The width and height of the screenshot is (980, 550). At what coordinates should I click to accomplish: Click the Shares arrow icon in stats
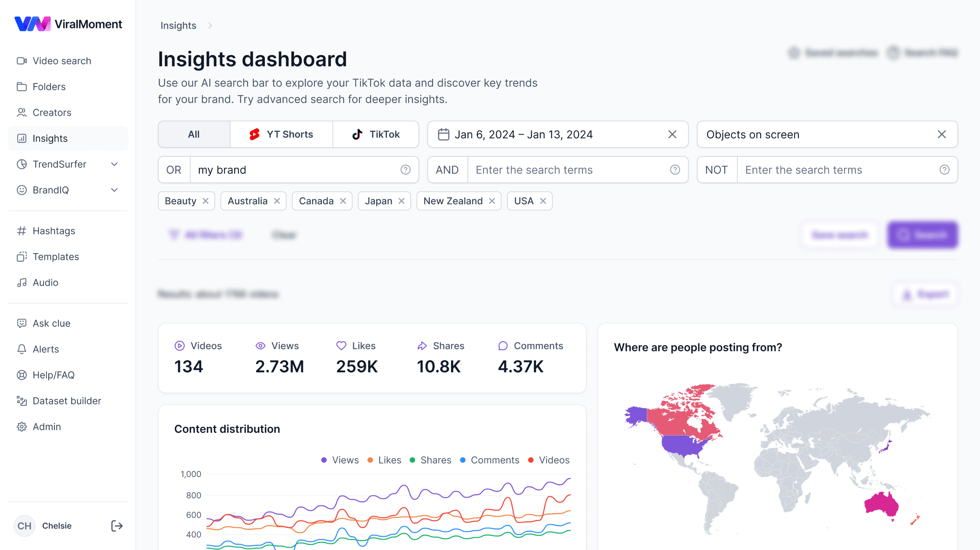pyautogui.click(x=422, y=345)
